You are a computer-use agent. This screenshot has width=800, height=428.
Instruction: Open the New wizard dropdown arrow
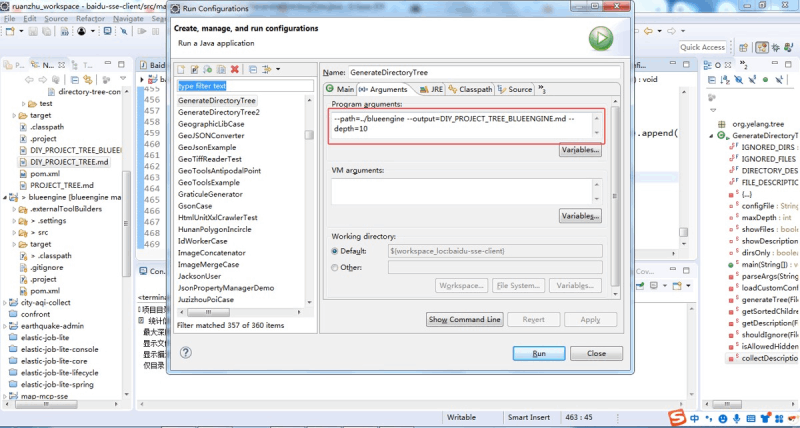pos(21,31)
